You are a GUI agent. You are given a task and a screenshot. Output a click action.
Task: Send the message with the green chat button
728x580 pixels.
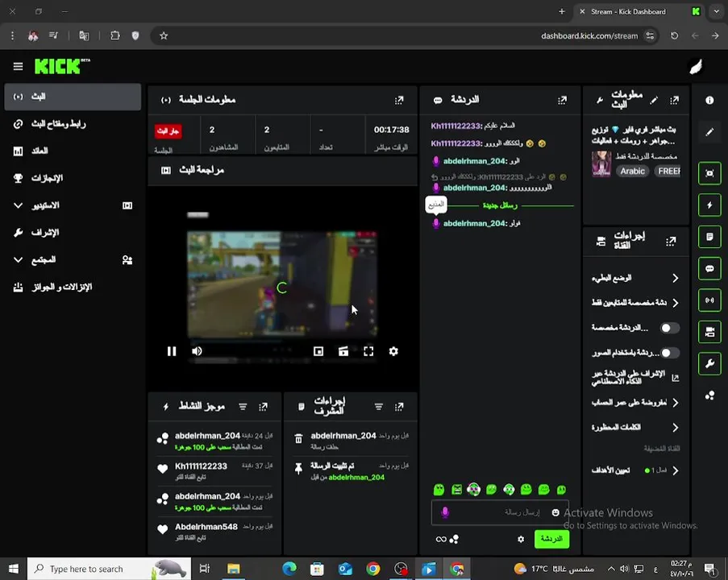click(x=551, y=539)
